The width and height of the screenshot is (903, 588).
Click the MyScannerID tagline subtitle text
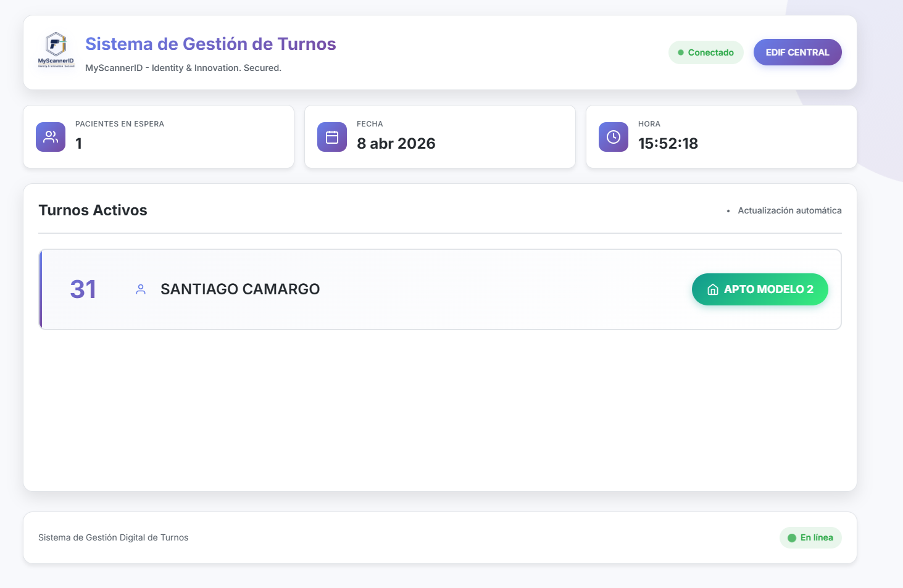click(183, 68)
